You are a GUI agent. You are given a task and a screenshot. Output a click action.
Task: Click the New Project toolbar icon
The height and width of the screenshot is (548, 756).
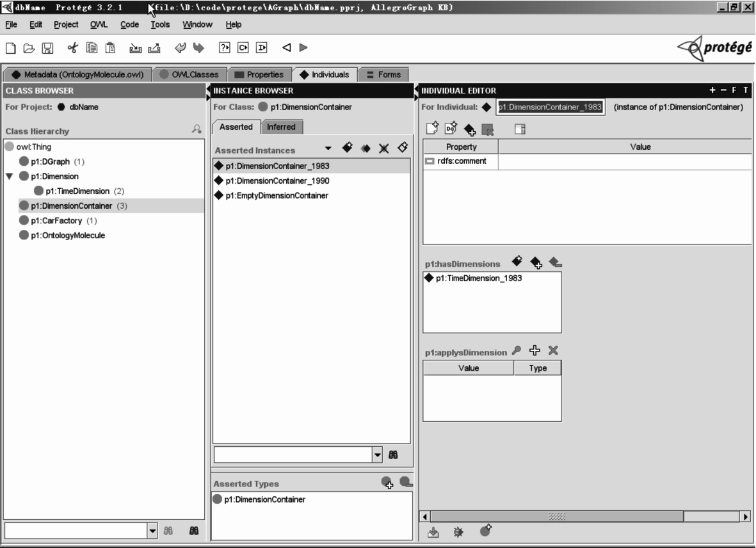click(x=11, y=48)
